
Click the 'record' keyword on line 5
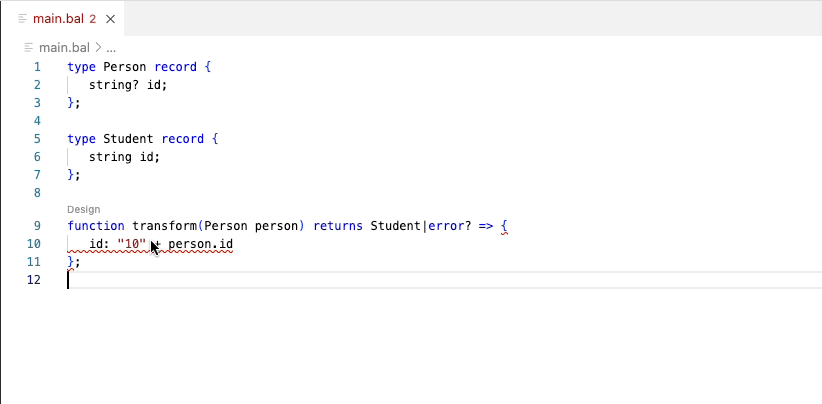182,139
